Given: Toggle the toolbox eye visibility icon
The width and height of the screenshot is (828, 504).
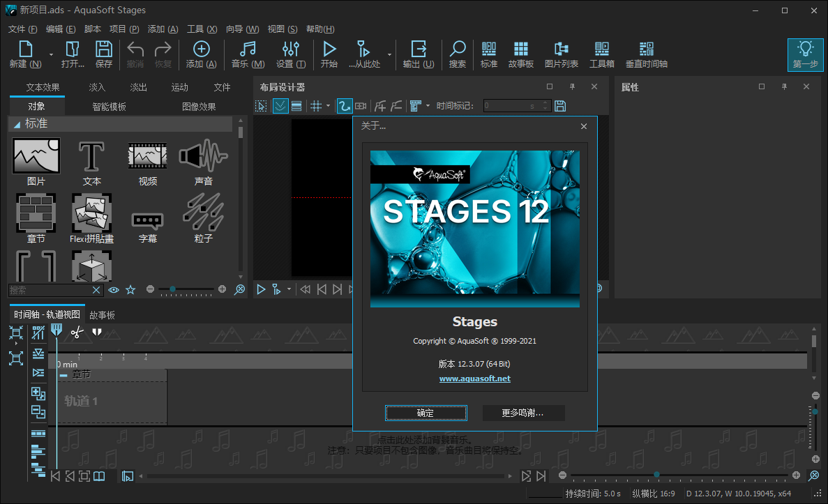Looking at the screenshot, I should [114, 290].
